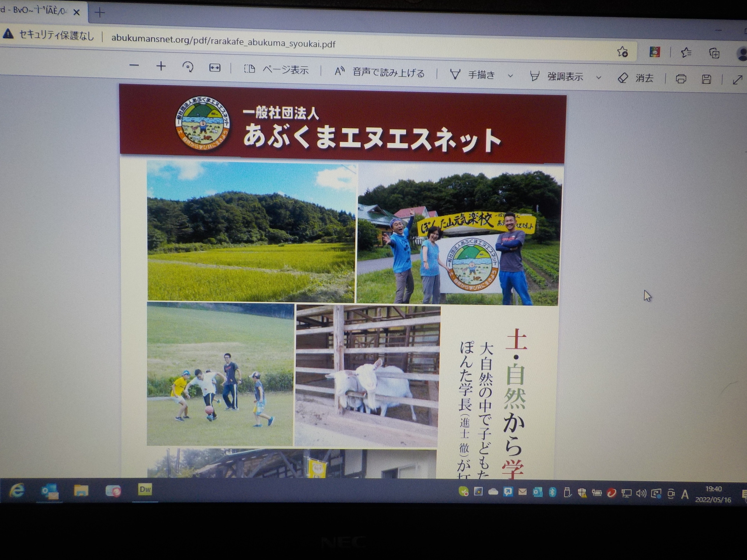The width and height of the screenshot is (747, 560).
Task: Add this page to favorites
Action: click(x=622, y=52)
